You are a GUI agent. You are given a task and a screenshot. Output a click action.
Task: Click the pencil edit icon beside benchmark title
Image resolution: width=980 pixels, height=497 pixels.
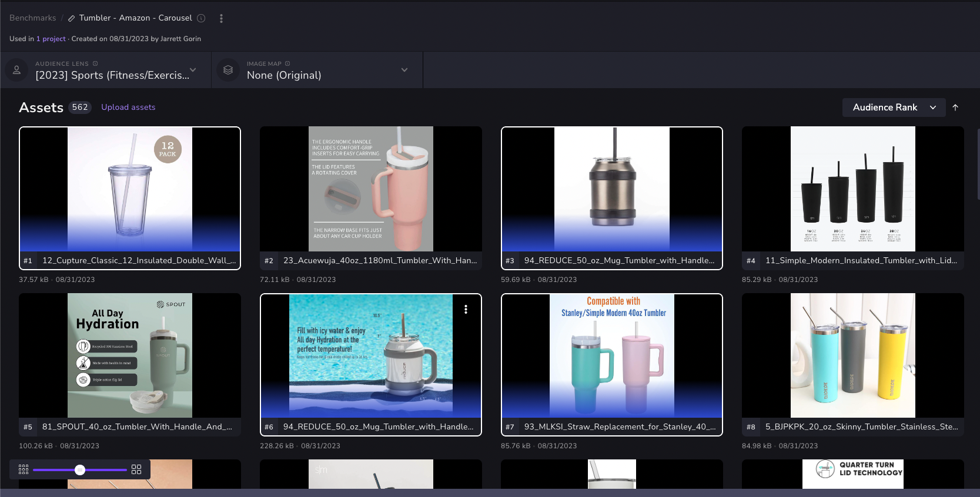pyautogui.click(x=71, y=18)
